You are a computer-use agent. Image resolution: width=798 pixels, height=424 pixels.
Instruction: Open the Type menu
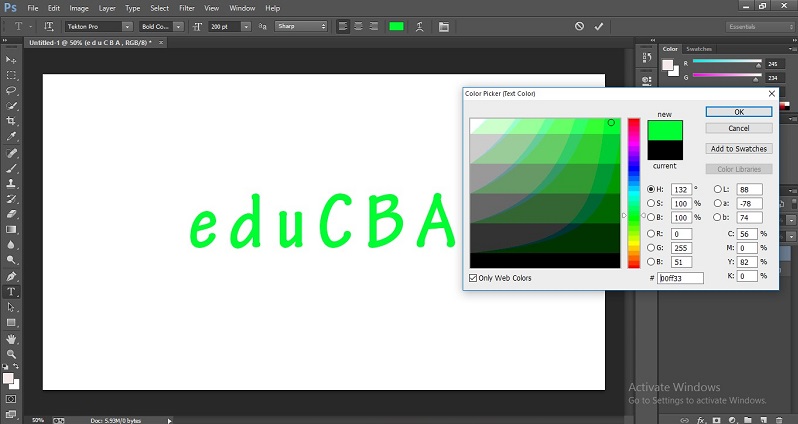(132, 8)
